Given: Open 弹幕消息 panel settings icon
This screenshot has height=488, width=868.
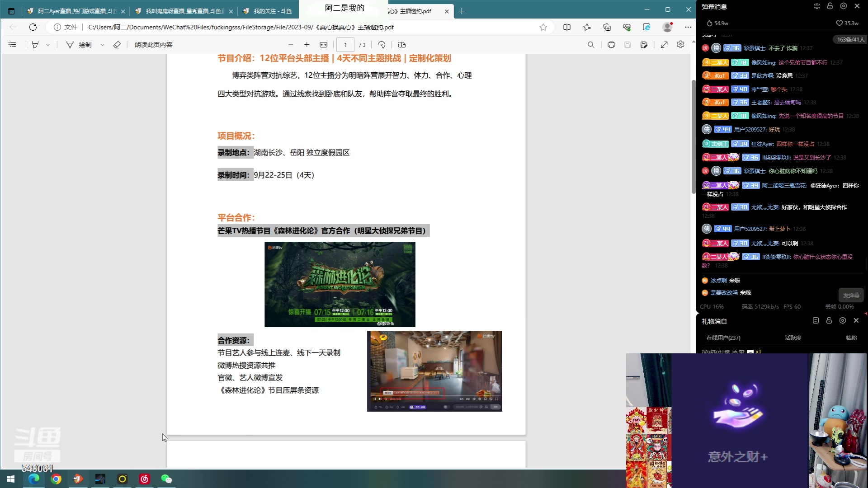Looking at the screenshot, I should [843, 6].
